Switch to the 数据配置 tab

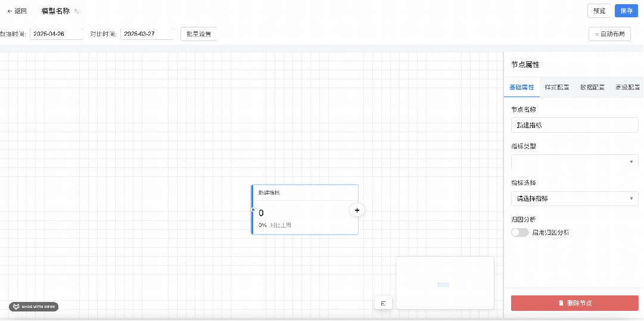592,88
